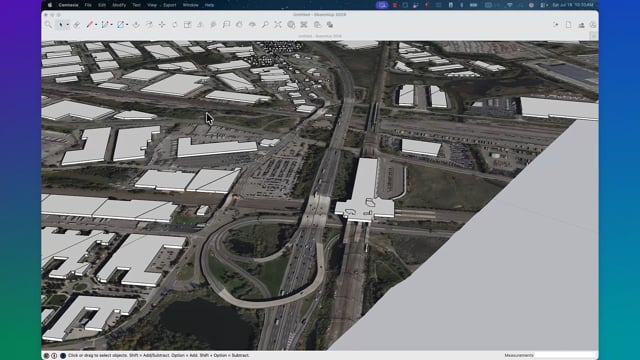Pick the Scale tool
This screenshot has height=360, width=640.
coord(188,25)
